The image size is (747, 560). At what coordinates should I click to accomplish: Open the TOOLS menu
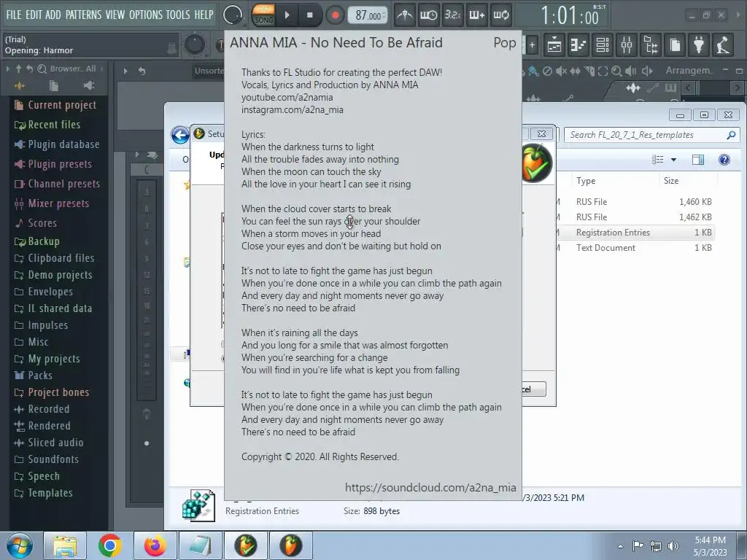(x=178, y=15)
